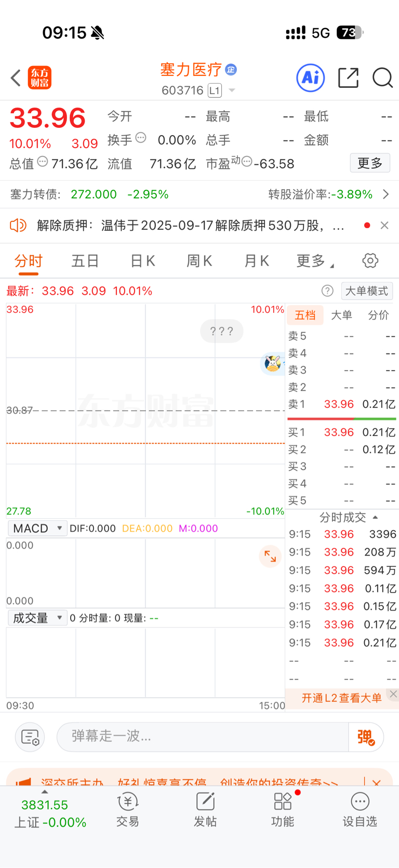The image size is (399, 868).
Task: Expand the MACD chart to fullscreen
Action: pyautogui.click(x=270, y=556)
